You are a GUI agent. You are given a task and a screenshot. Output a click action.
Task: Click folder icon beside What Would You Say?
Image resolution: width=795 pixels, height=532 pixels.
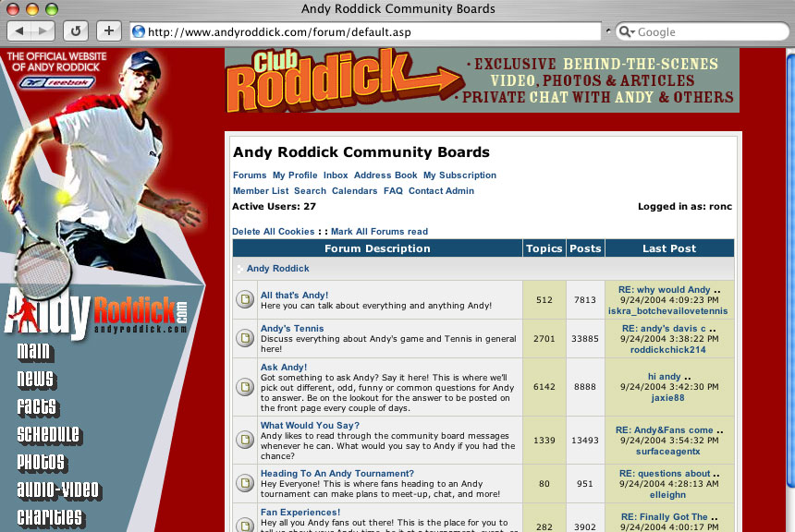click(x=245, y=440)
